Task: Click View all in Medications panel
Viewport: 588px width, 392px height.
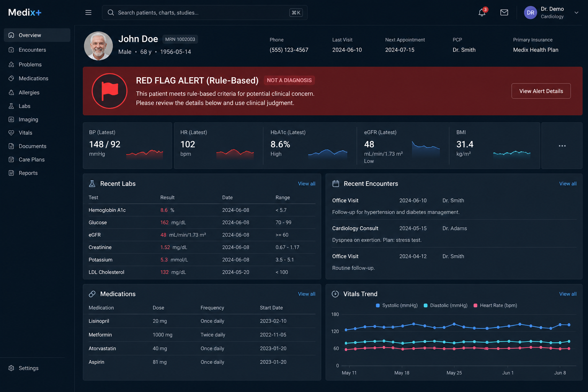Action: pos(307,294)
